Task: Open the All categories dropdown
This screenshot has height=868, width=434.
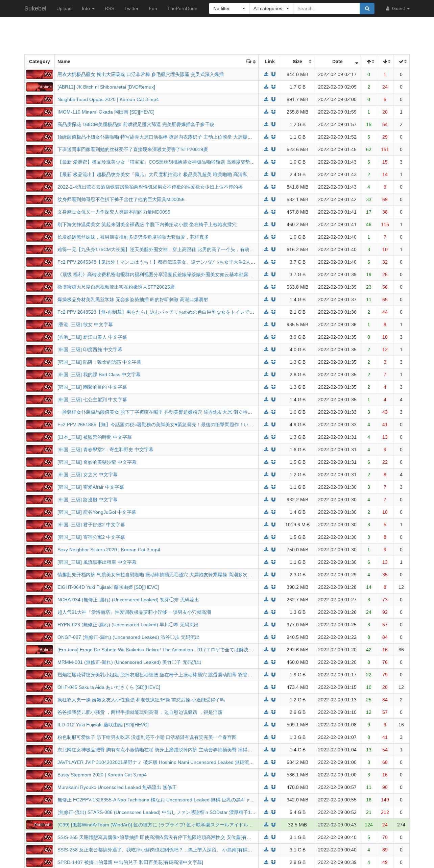Action: coord(271,8)
